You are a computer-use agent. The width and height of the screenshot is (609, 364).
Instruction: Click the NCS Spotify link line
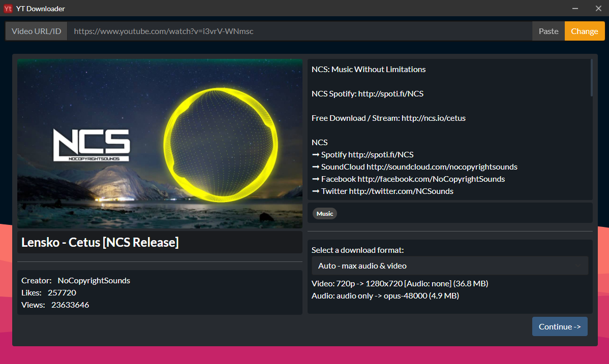click(x=368, y=94)
